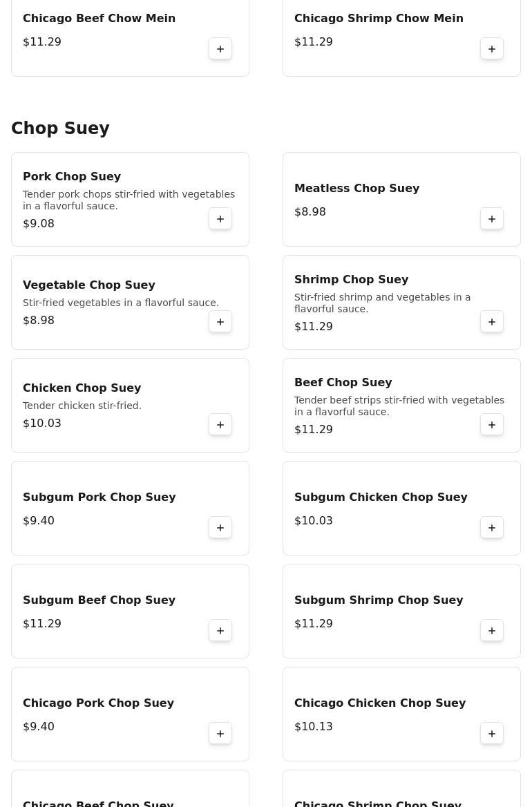
Task: Add Beef Chop Suey to cart
Action: click(492, 425)
